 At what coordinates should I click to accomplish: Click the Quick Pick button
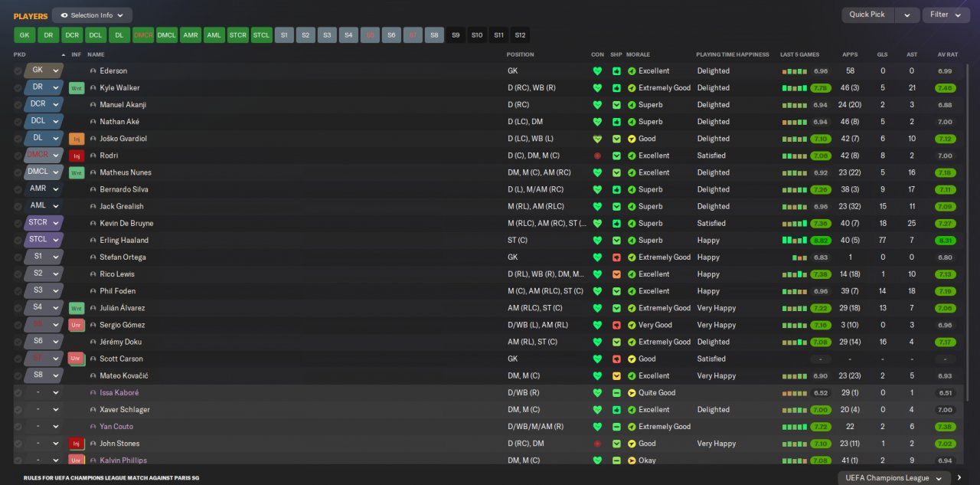(x=867, y=15)
